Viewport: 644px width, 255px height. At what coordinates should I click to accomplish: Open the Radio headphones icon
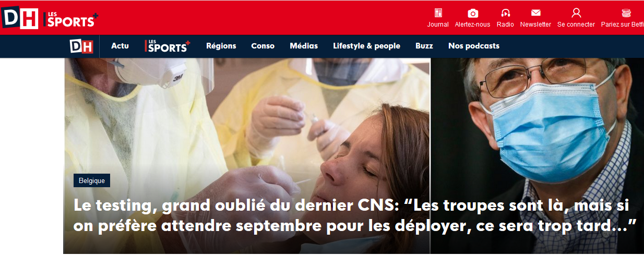click(505, 13)
